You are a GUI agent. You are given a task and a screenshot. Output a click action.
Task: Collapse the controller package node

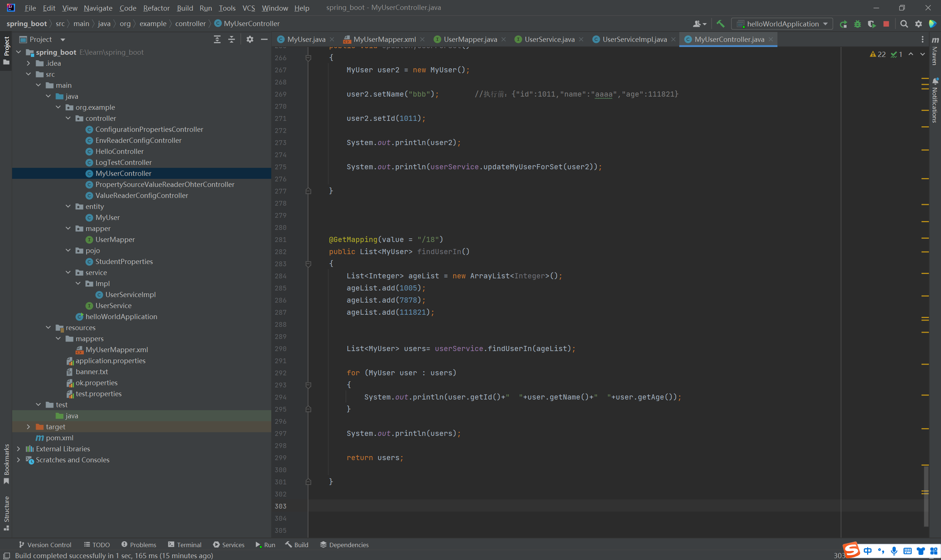[x=68, y=119]
